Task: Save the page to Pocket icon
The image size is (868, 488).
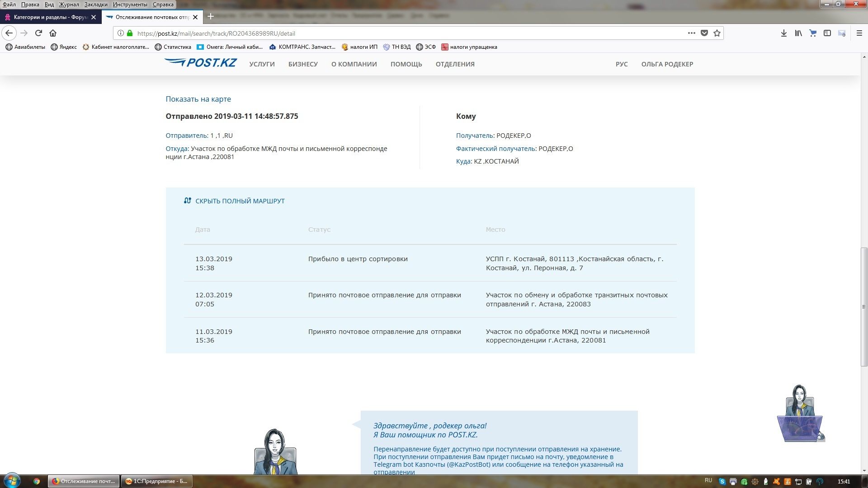Action: pos(704,33)
